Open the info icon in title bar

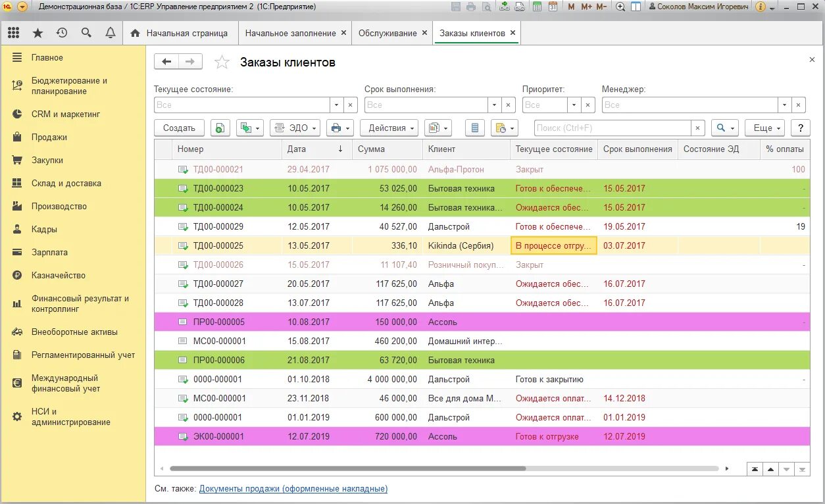(x=761, y=7)
